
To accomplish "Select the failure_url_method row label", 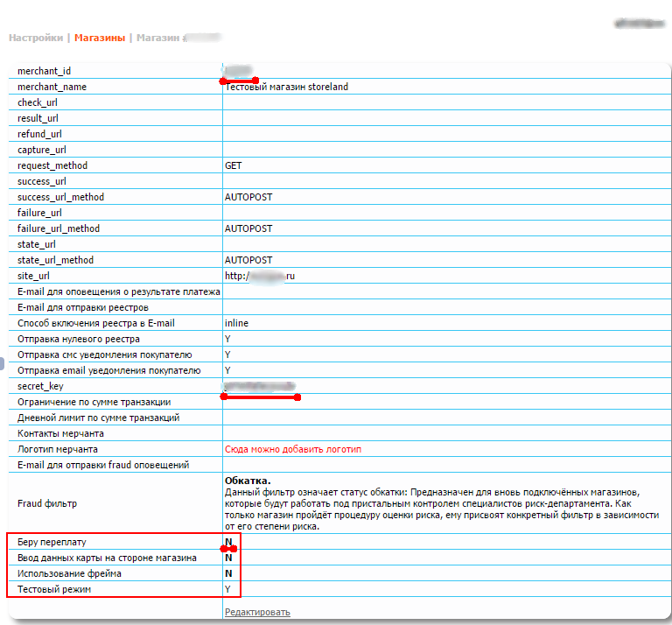I will 59,228.
